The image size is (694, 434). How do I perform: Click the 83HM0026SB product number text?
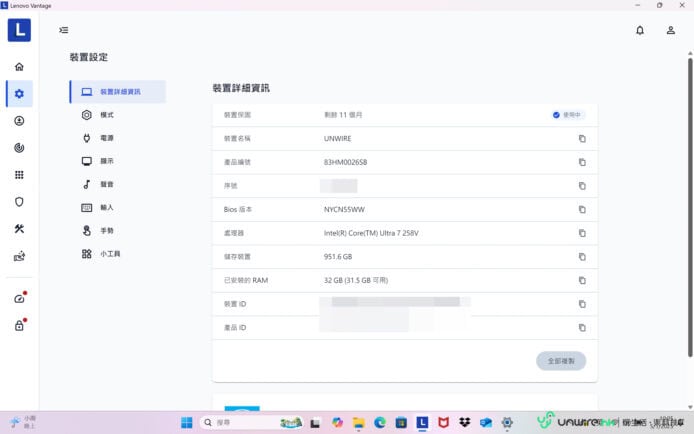coord(345,162)
